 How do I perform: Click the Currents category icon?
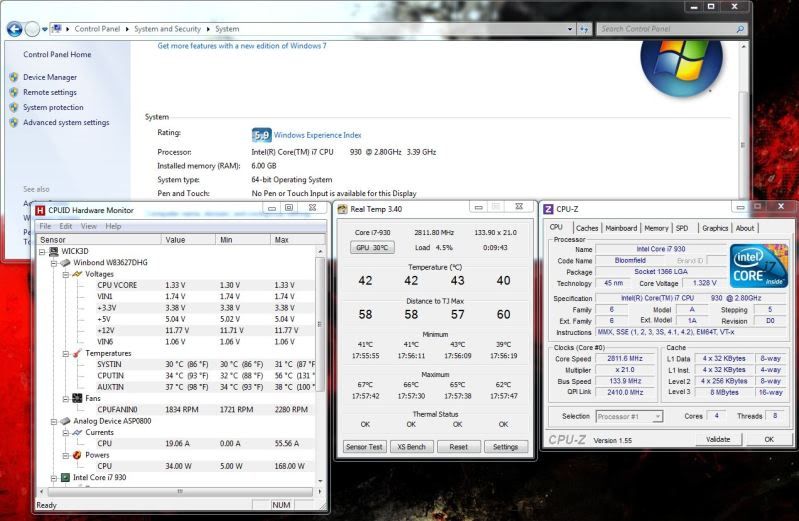point(77,432)
